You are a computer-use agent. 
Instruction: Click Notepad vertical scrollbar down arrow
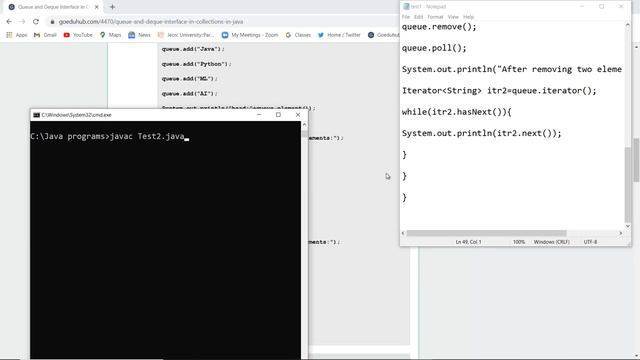(628, 226)
